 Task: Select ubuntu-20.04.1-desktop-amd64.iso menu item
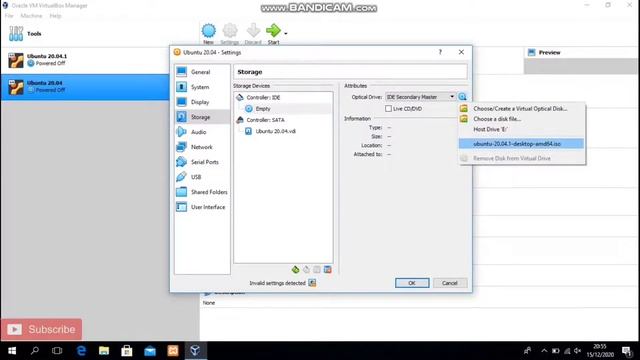coord(521,144)
